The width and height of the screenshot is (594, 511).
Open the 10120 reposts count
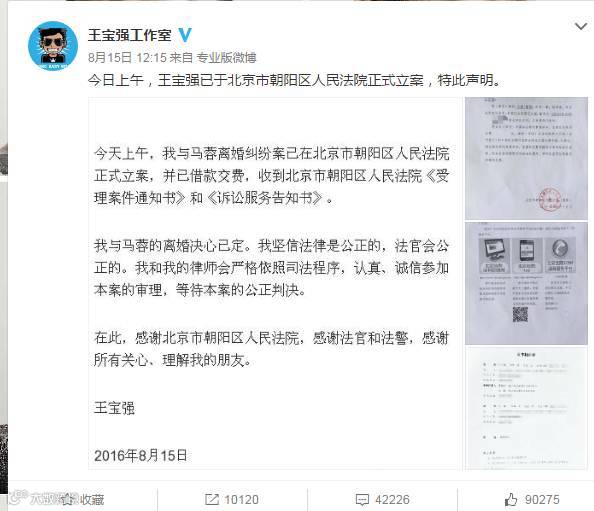pos(241,500)
